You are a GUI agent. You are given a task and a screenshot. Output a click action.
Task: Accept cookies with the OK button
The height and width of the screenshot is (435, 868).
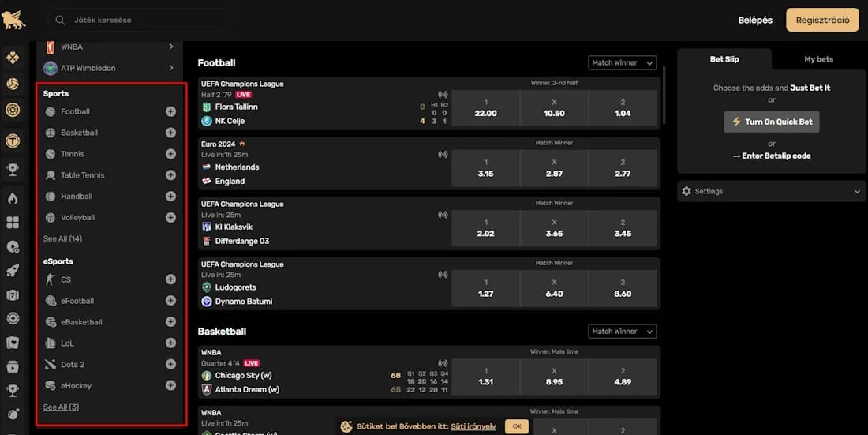[517, 426]
